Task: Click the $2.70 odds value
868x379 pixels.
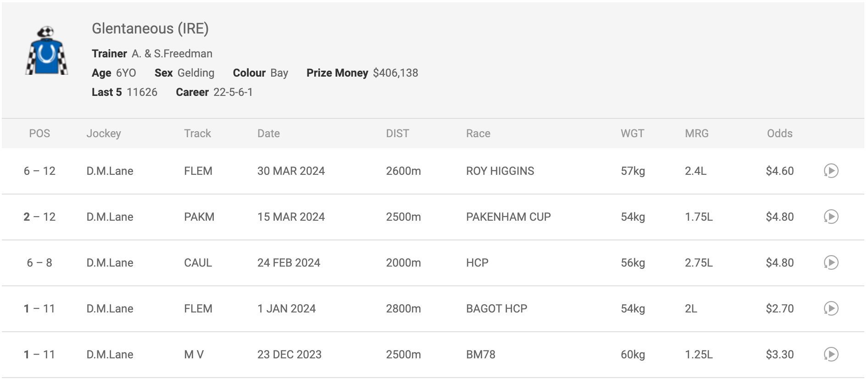Action: pyautogui.click(x=779, y=308)
